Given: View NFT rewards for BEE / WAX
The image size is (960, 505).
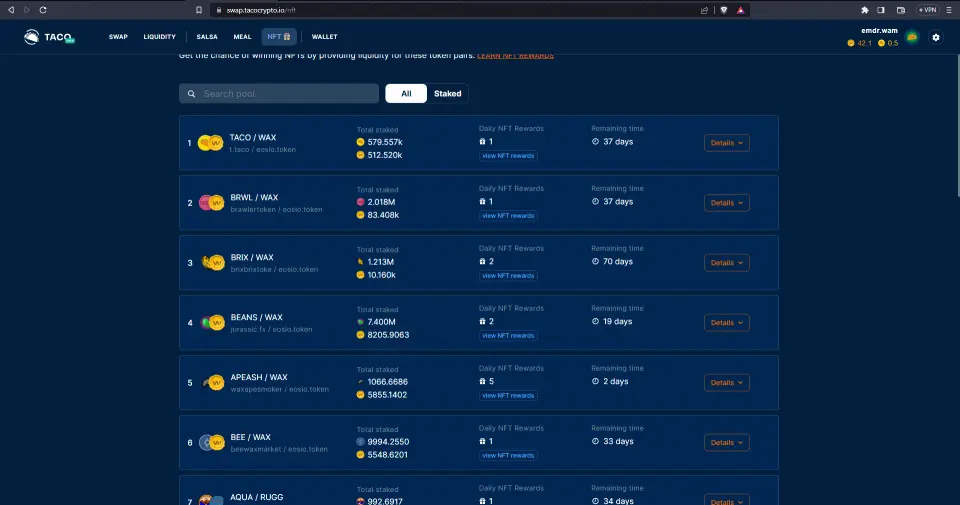Looking at the screenshot, I should (x=508, y=455).
